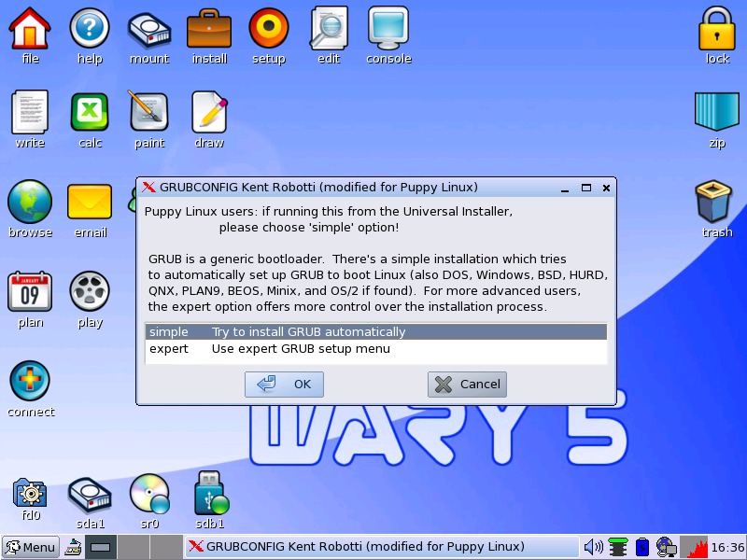Select the simple GRUB install option
This screenshot has width=747, height=560.
[x=376, y=332]
